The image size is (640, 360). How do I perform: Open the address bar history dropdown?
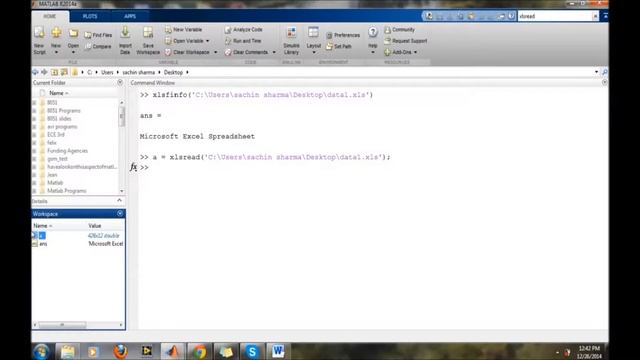(596, 72)
